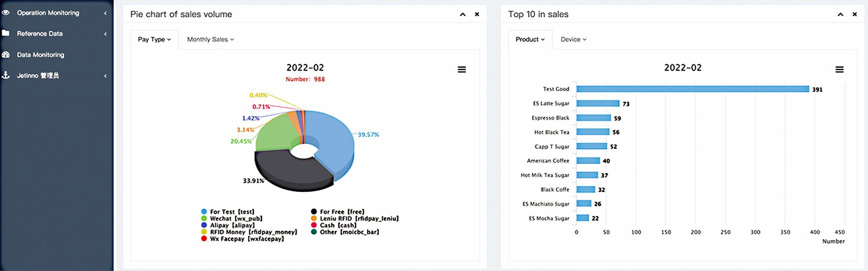
Task: Open the Top 10 chart hamburger menu
Action: [840, 69]
